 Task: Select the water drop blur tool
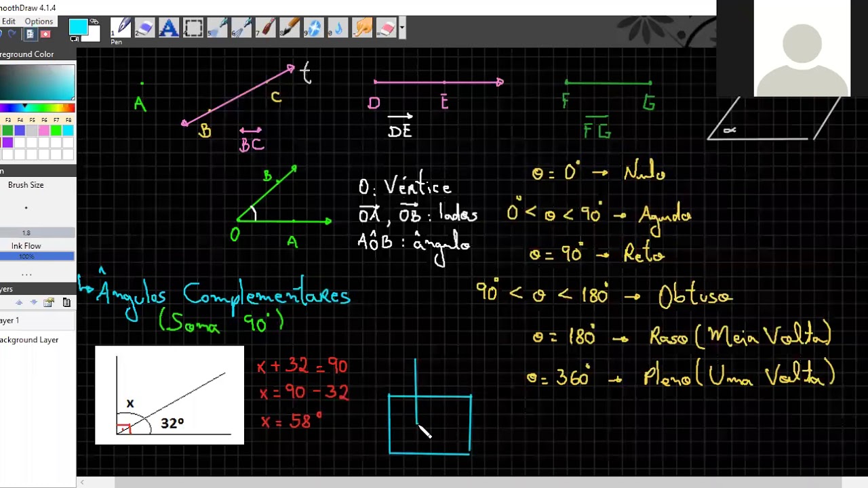click(x=338, y=28)
